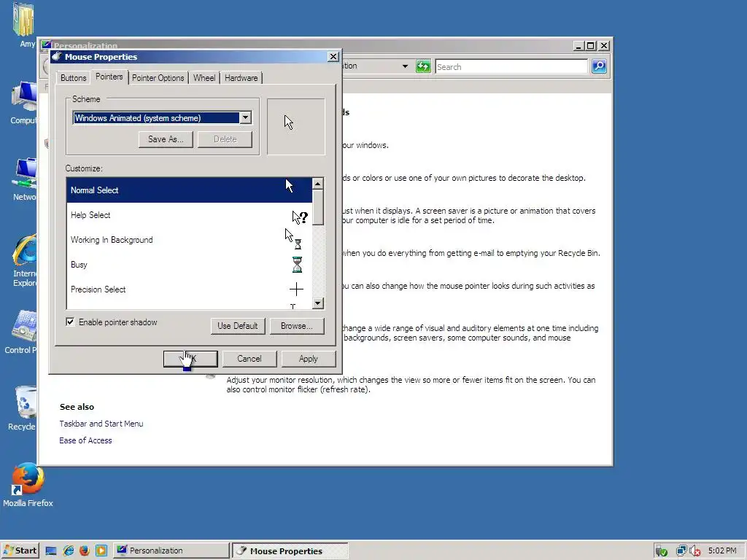Maximize the Personalization window

point(591,46)
